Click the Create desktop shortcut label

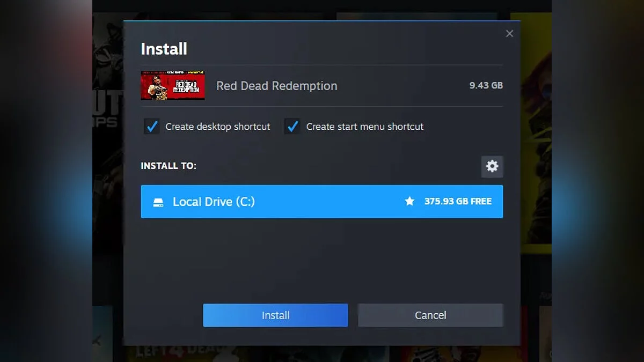pos(218,127)
